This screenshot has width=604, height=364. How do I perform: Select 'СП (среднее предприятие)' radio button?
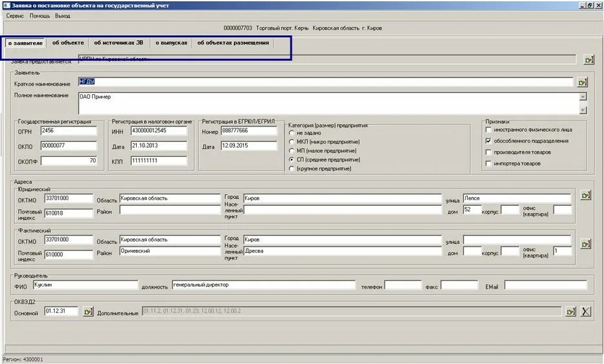click(x=292, y=159)
